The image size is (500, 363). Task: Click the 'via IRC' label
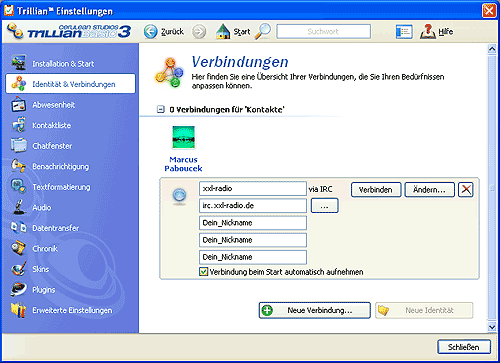point(320,189)
